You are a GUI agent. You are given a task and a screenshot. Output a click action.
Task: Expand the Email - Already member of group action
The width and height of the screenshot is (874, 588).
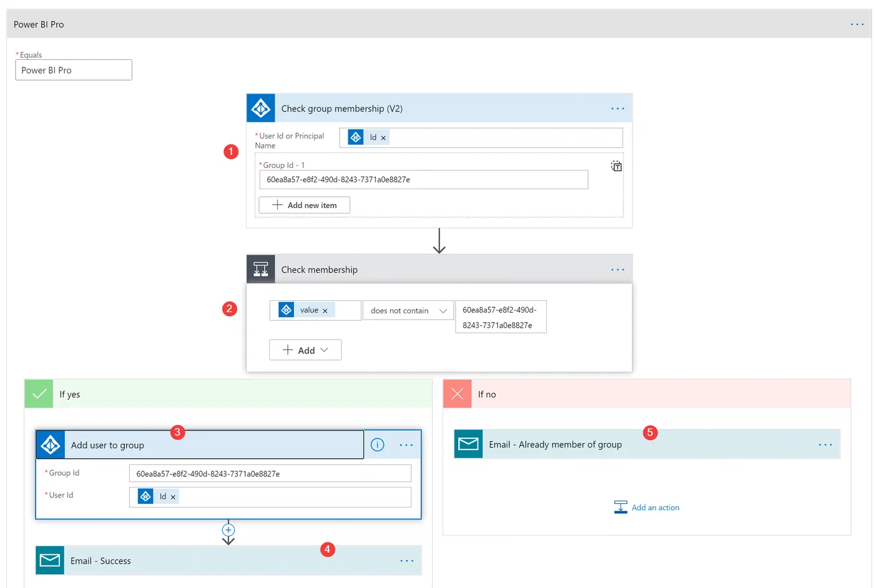click(x=647, y=444)
